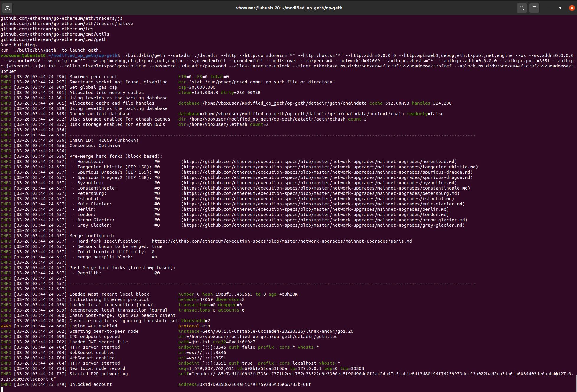Click endpoint=[::]:8551 HTTP server value
Viewport: 577px width, 392px height.
(202, 363)
